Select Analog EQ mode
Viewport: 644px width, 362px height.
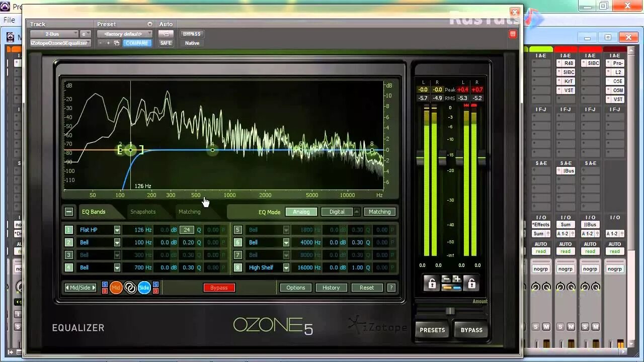(x=301, y=212)
